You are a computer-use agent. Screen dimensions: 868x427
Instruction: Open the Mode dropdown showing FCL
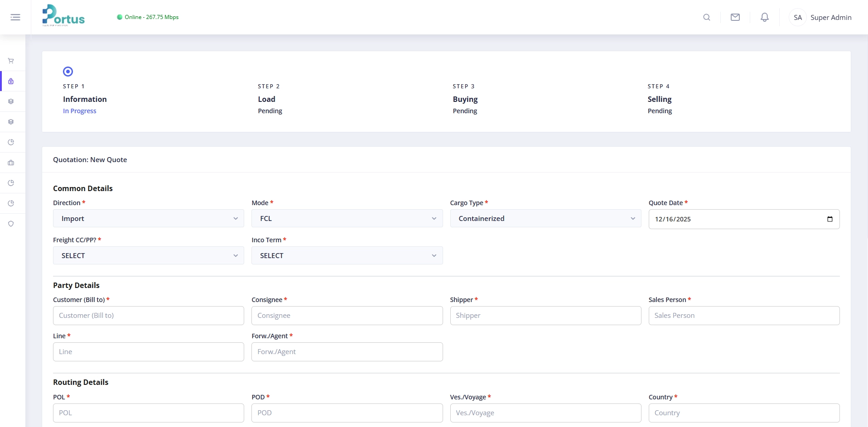tap(347, 218)
